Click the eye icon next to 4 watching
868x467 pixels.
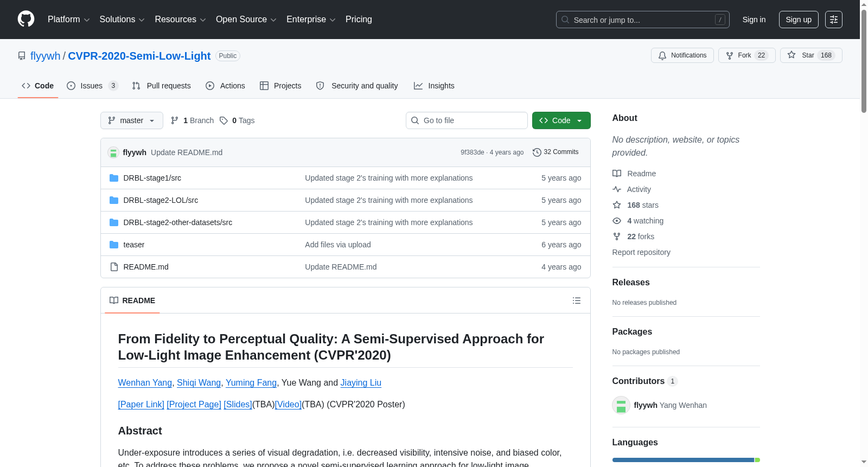[x=617, y=221]
